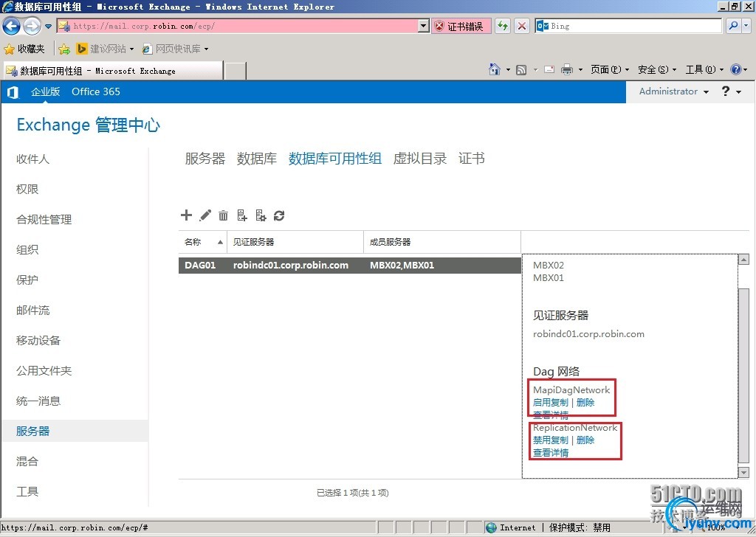Image resolution: width=756 pixels, height=537 pixels.
Task: Click details pane scrollbar up arrow
Action: click(x=744, y=260)
